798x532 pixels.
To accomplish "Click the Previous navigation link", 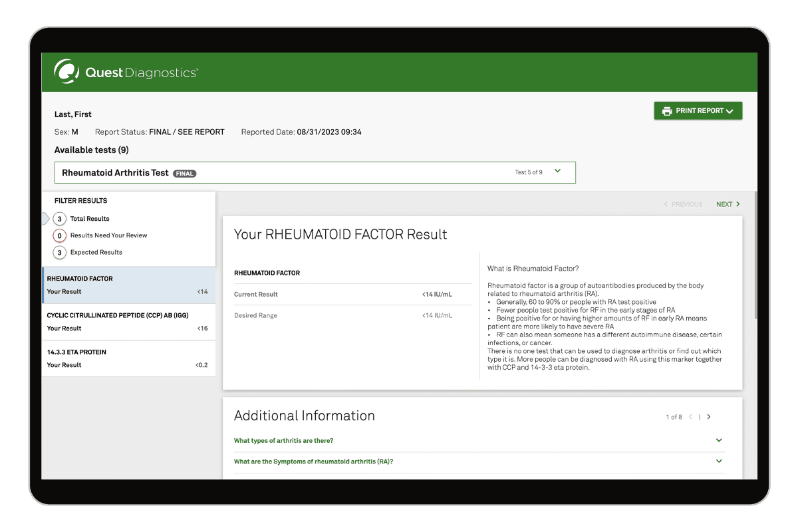I will tap(683, 204).
